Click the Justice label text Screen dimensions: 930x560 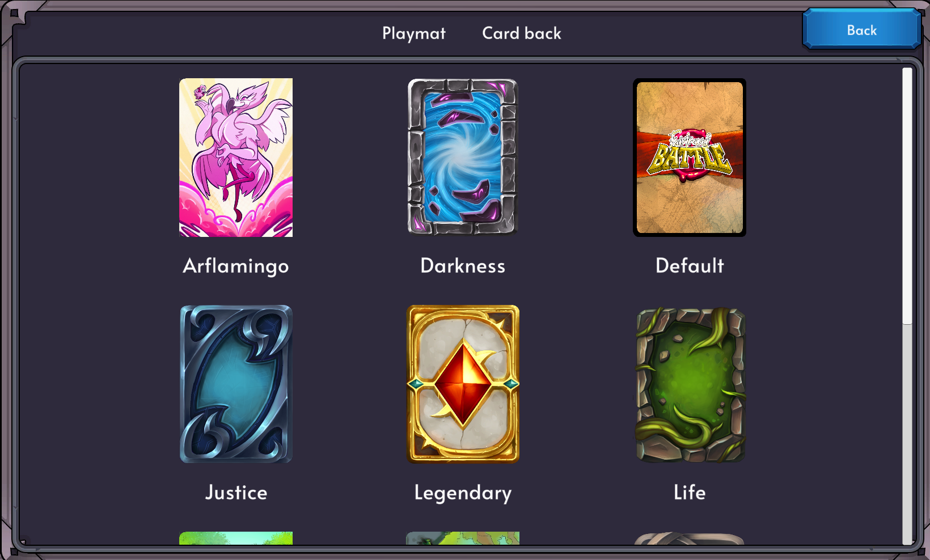236,493
